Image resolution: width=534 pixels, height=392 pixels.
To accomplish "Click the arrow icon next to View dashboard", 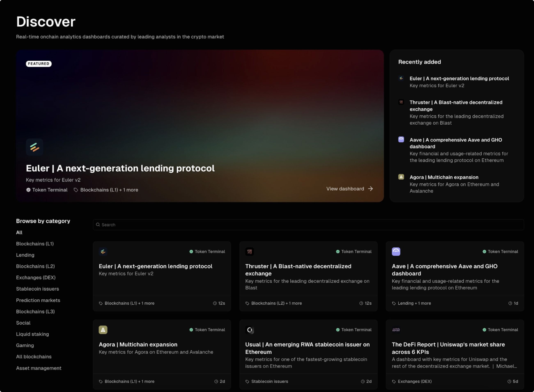I will click(x=370, y=189).
